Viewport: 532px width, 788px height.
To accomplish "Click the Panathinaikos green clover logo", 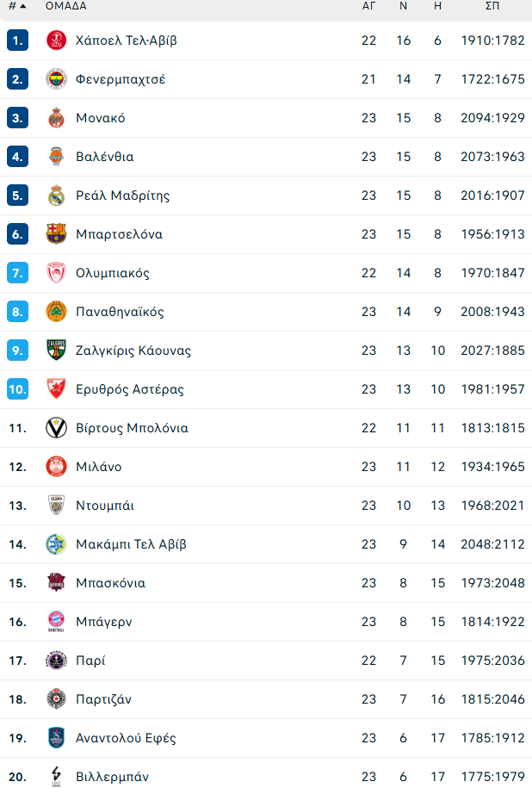I will (x=56, y=312).
